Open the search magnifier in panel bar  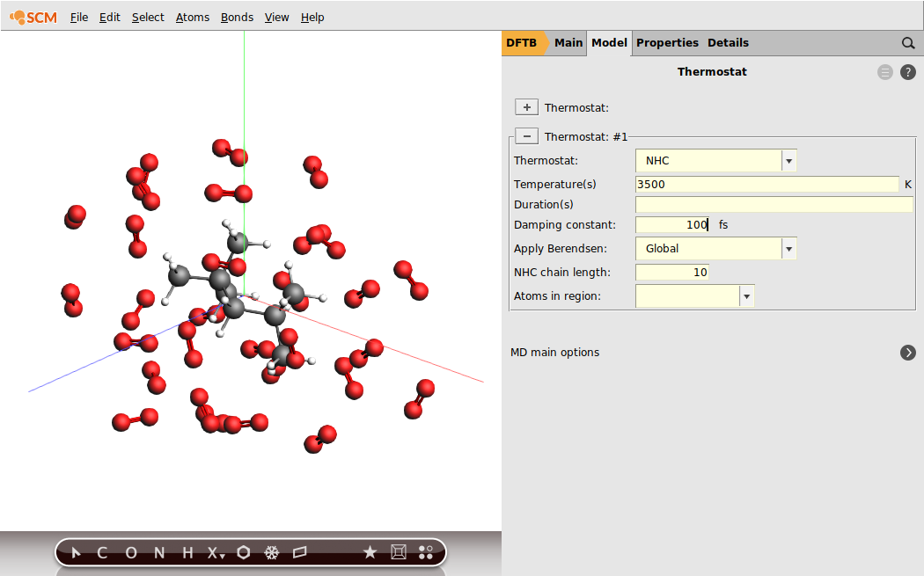click(x=908, y=43)
